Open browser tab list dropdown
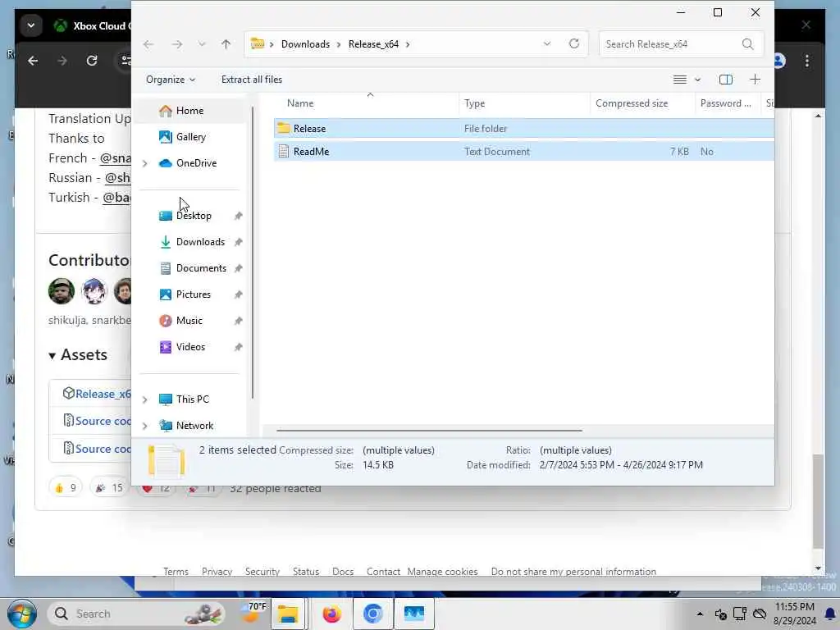Screen dimensions: 840x630 coord(31,25)
